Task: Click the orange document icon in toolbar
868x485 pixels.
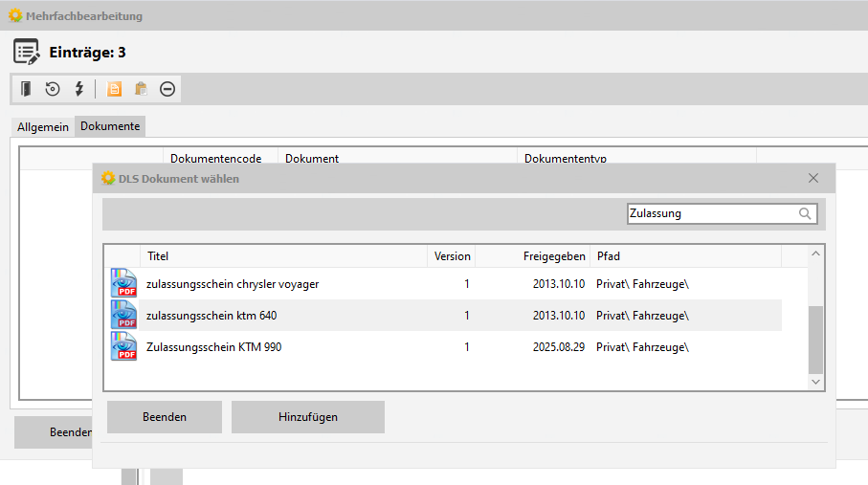Action: click(114, 89)
